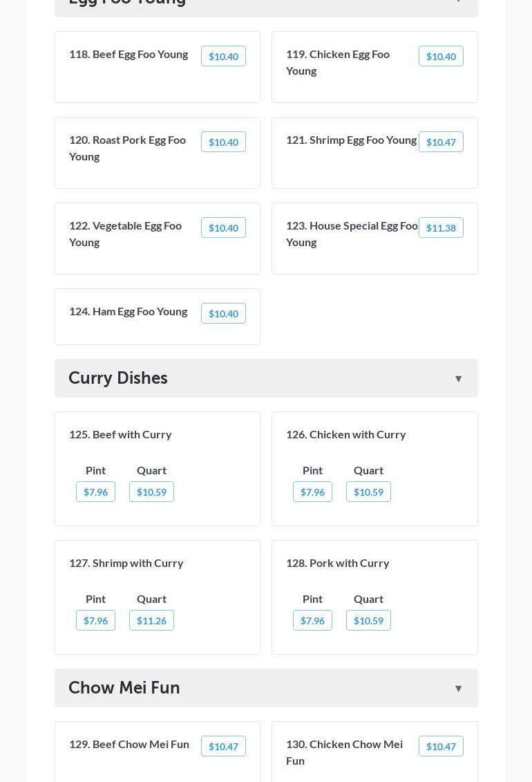
Task: Click Shrimp Egg Foo Young $10.47 price
Action: click(x=441, y=142)
